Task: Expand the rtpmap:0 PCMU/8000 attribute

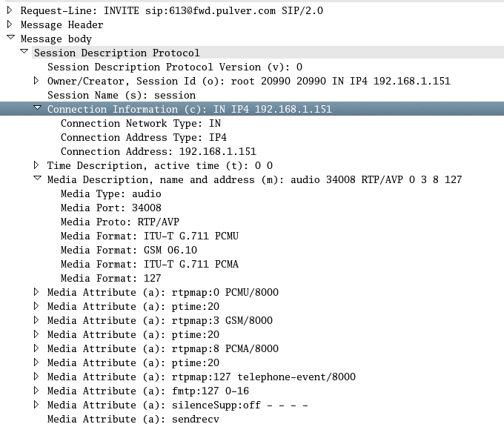Action: tap(36, 292)
